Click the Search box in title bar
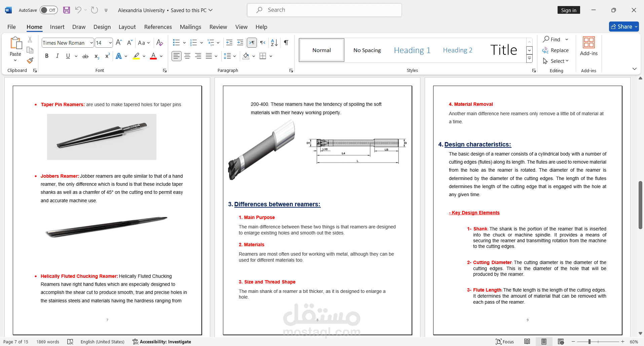The height and width of the screenshot is (346, 644). pos(325,10)
